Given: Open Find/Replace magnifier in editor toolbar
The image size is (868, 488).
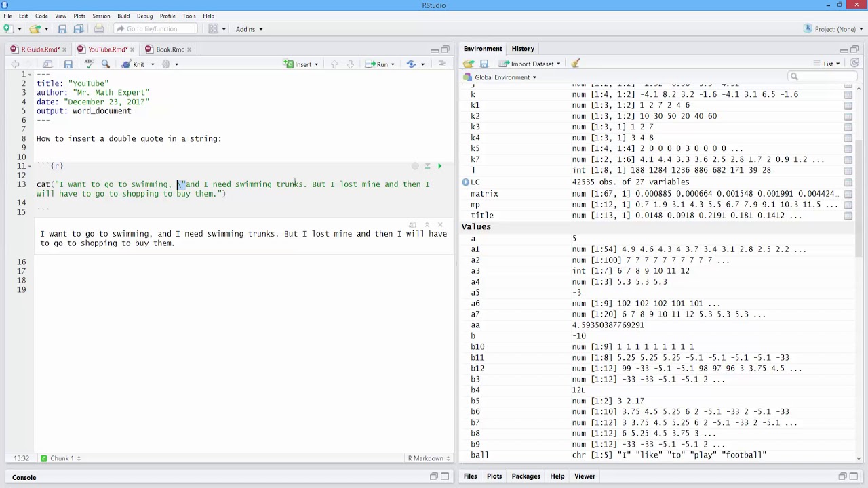Looking at the screenshot, I should [106, 64].
